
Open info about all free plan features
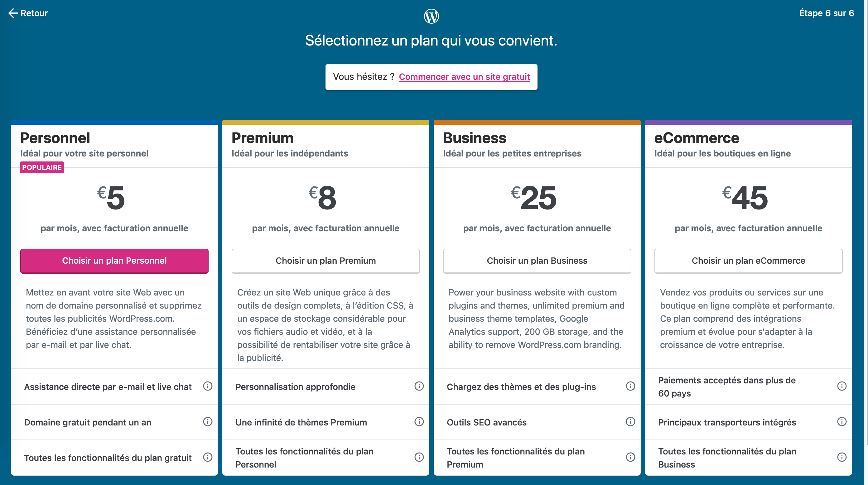(x=208, y=457)
